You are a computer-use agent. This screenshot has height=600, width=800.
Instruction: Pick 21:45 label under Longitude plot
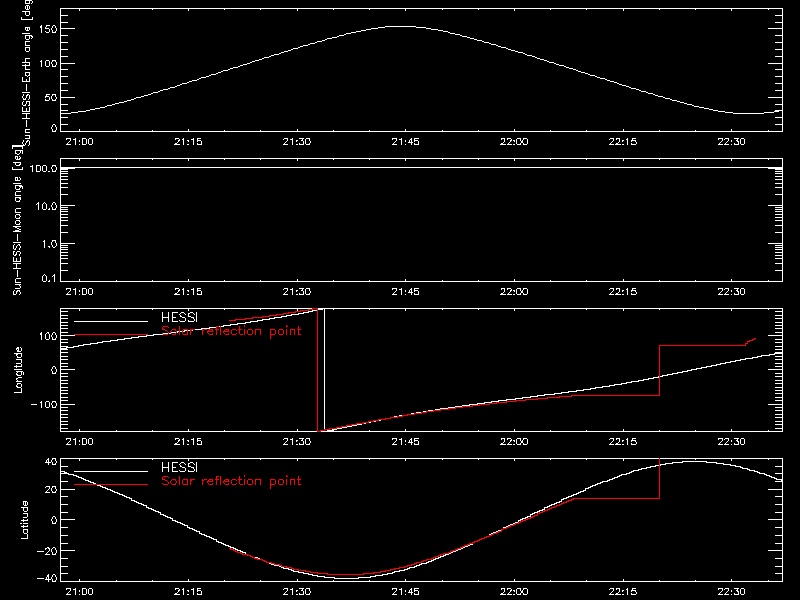tap(406, 442)
